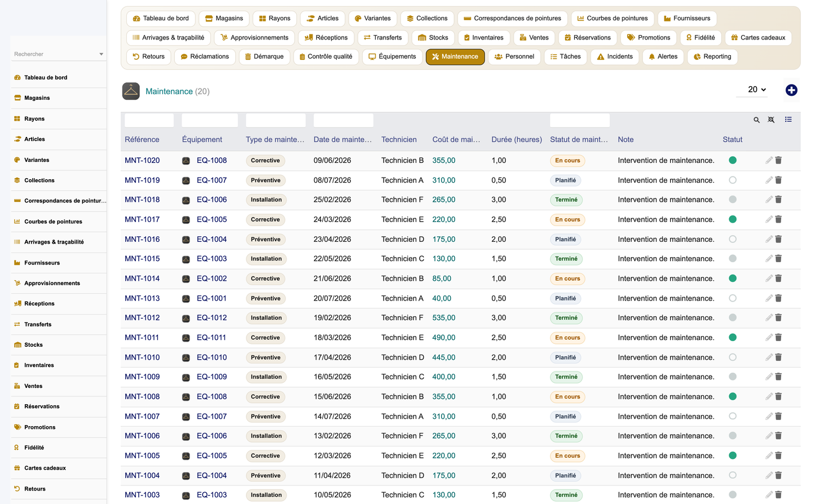Switch to the Équipements tab

pyautogui.click(x=392, y=56)
